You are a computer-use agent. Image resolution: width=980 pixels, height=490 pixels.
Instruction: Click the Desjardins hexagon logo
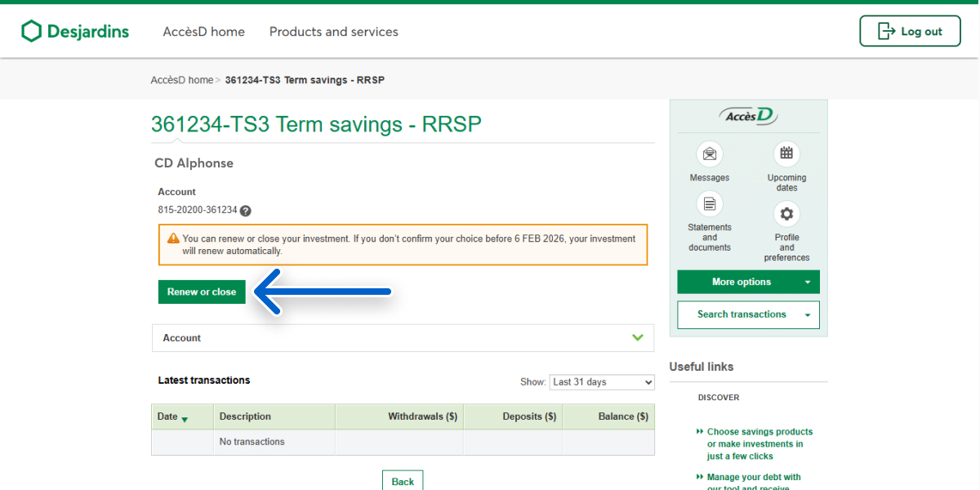31,31
